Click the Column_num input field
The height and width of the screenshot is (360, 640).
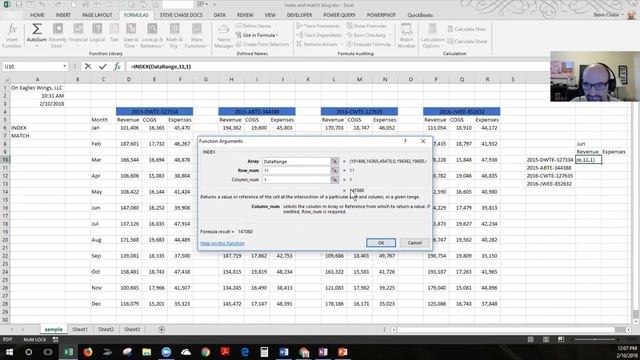(x=296, y=180)
